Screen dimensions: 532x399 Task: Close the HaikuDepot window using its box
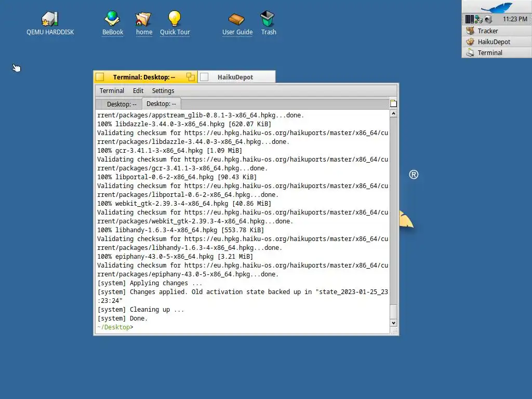[x=204, y=77]
